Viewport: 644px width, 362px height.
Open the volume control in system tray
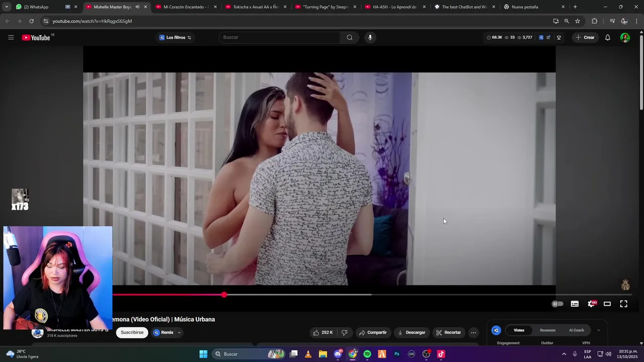[x=608, y=354]
